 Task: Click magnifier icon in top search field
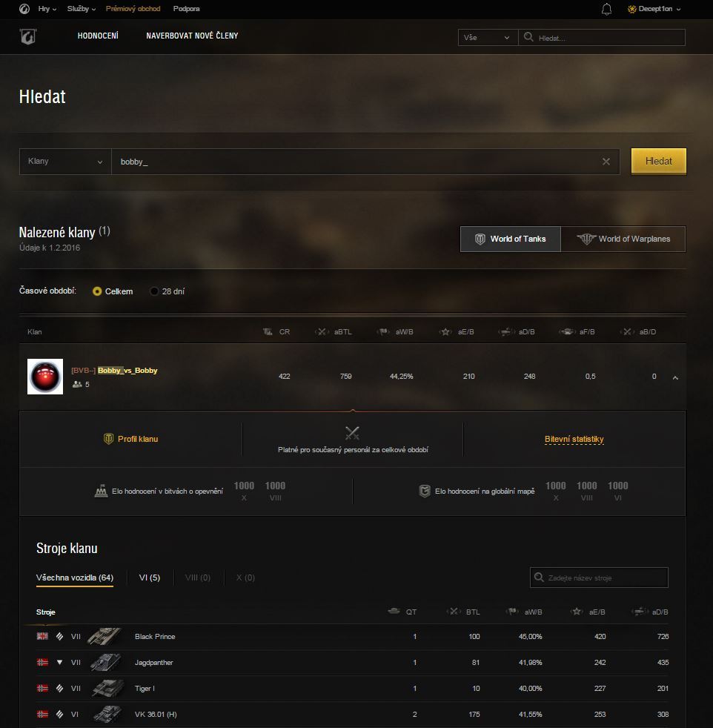coord(528,37)
